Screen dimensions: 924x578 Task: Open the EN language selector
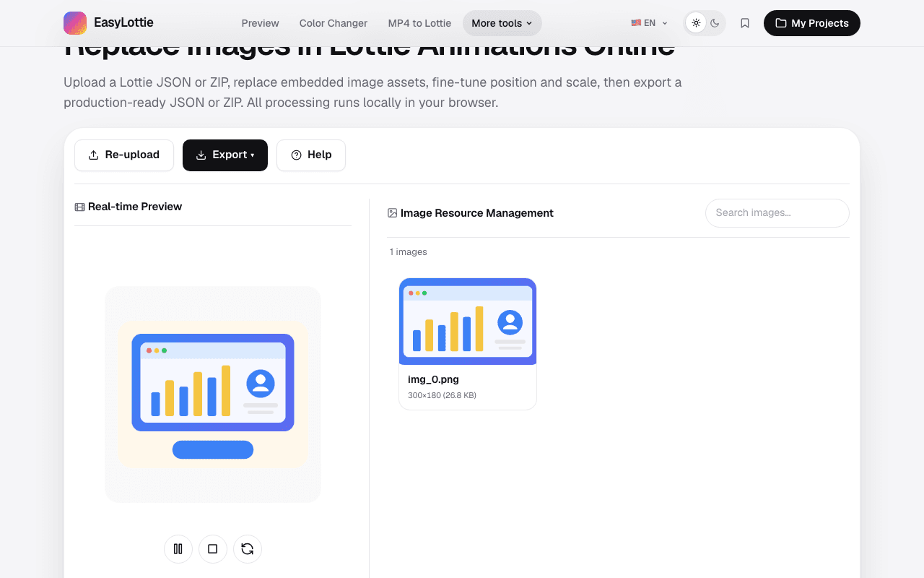[x=649, y=23]
